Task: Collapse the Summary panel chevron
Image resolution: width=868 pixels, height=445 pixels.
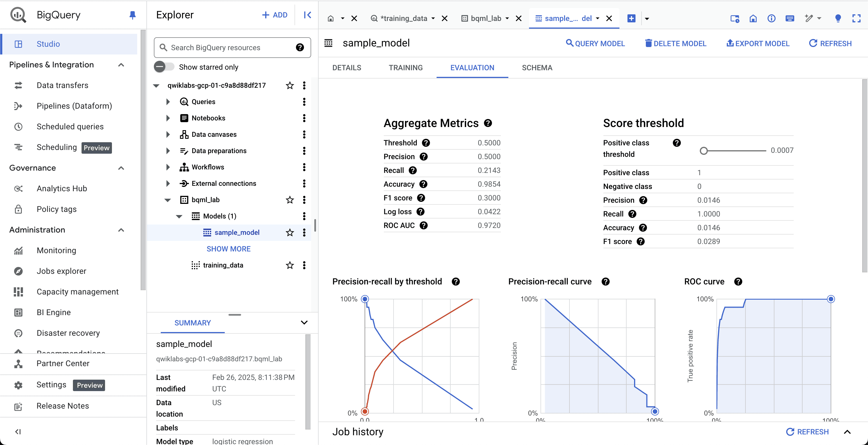Action: click(304, 323)
